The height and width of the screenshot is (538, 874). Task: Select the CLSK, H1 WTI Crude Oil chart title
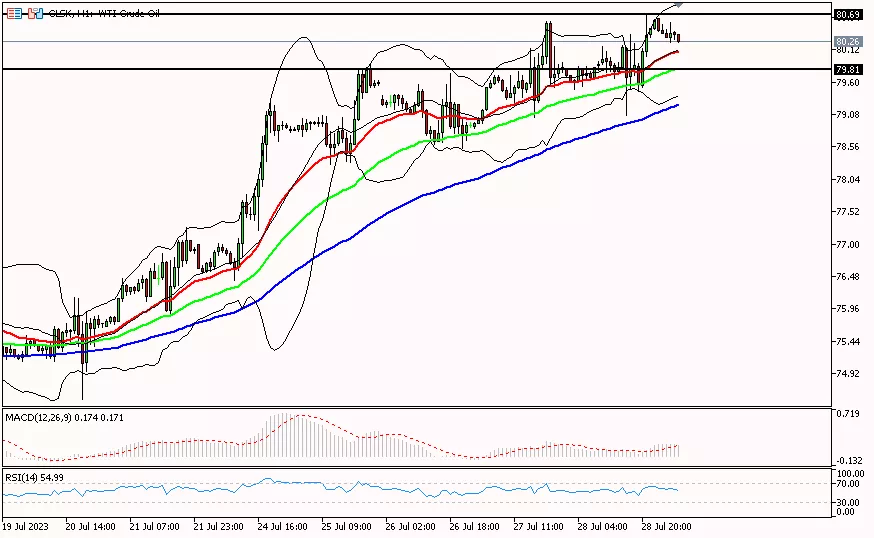tap(104, 13)
